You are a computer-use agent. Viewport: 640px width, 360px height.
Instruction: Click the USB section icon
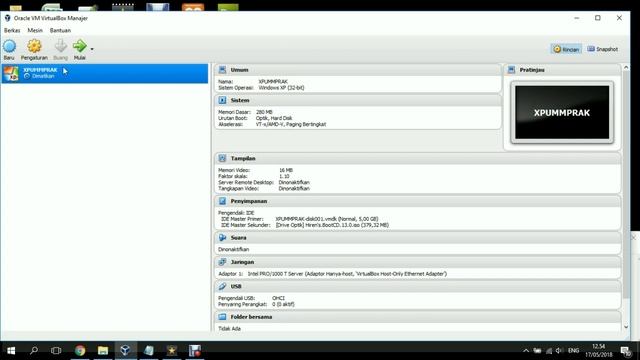(222, 286)
